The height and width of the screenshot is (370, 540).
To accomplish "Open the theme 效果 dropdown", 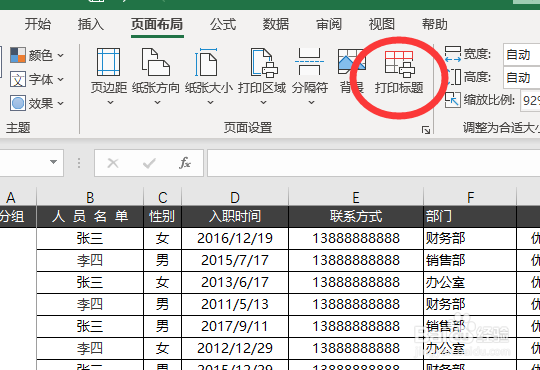I will (37, 103).
